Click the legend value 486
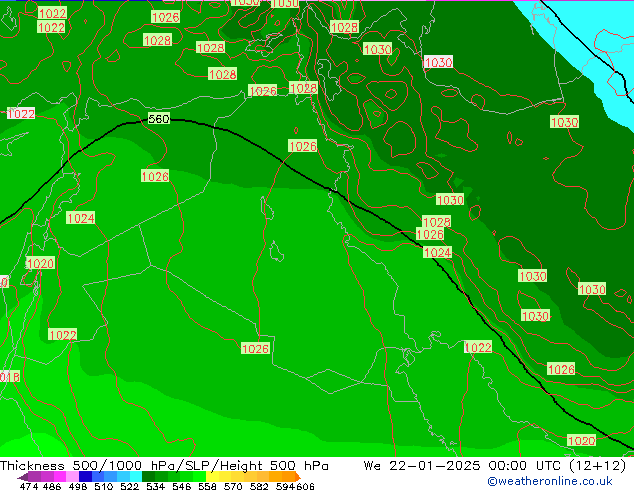This screenshot has height=490, width=634. coord(52,486)
